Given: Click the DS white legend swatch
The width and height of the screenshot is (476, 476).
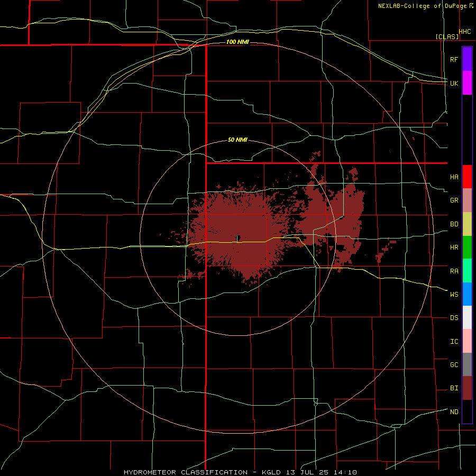Looking at the screenshot, I should coord(467,317).
